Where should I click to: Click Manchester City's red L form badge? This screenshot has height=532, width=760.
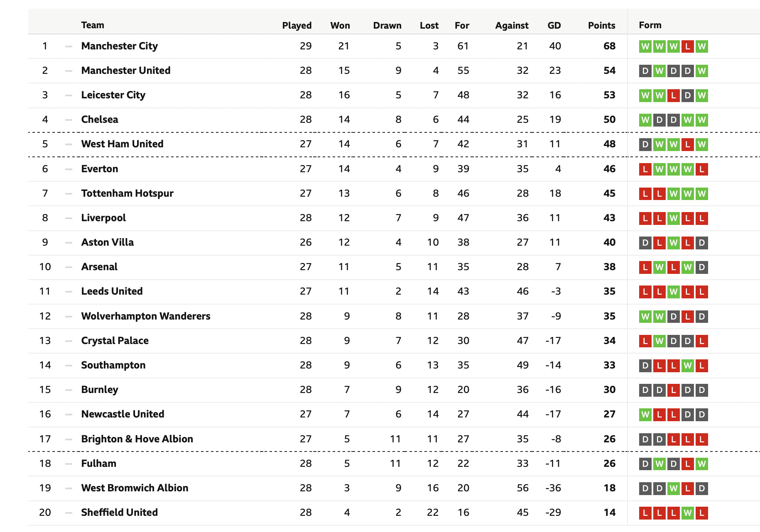(688, 46)
